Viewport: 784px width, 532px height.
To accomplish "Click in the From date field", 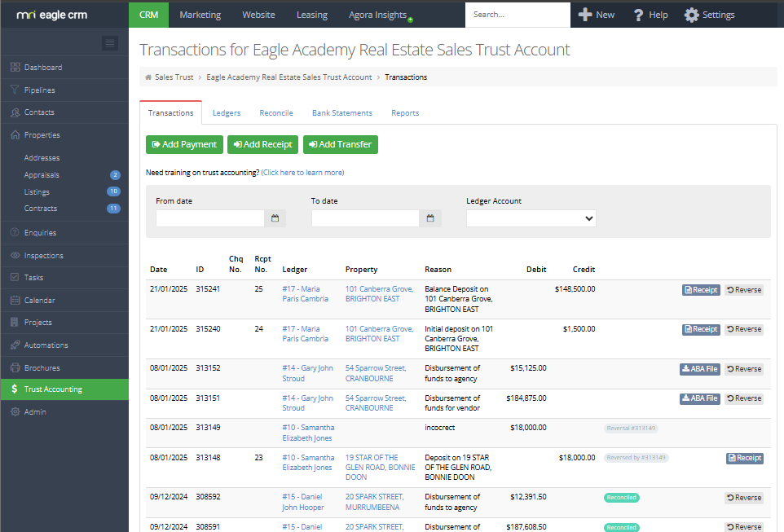I will (x=210, y=218).
